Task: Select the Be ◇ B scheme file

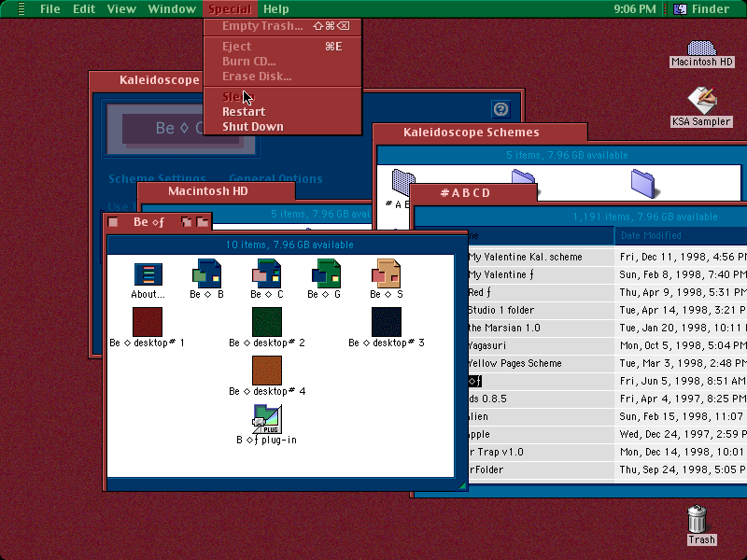Action: tap(206, 273)
